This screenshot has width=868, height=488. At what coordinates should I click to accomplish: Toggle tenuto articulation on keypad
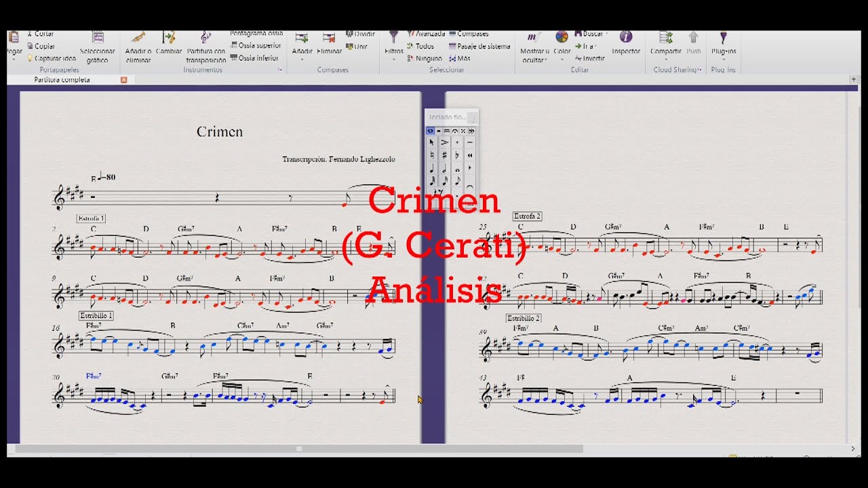[x=470, y=142]
